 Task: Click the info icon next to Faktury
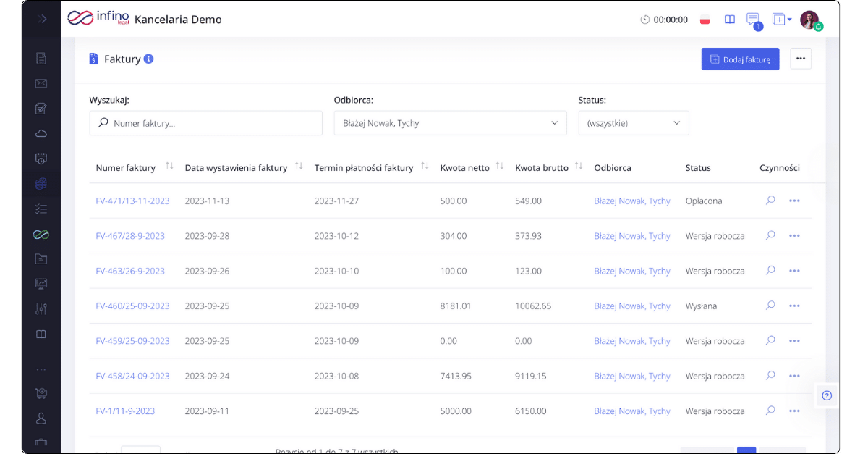148,59
